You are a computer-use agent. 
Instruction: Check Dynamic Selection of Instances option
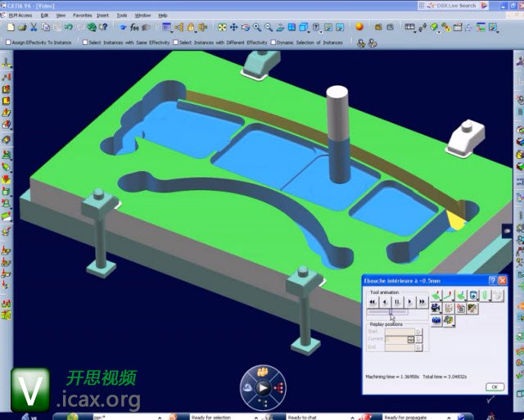click(x=274, y=42)
